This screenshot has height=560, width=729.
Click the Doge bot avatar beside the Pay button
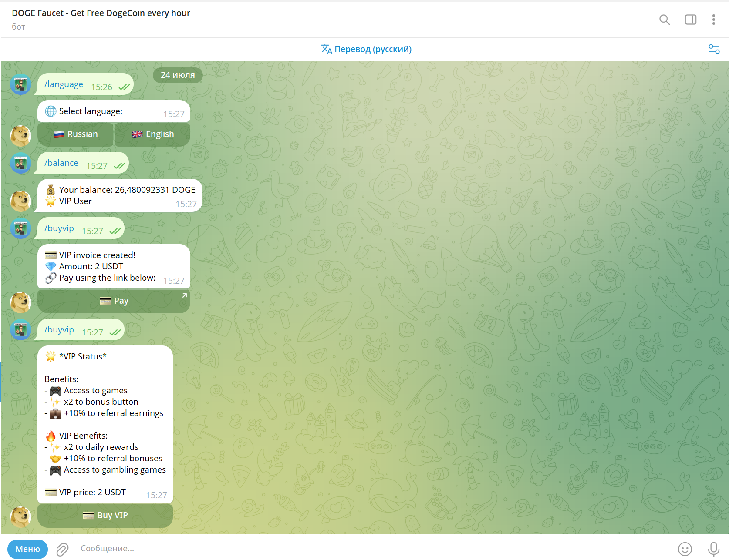point(20,302)
